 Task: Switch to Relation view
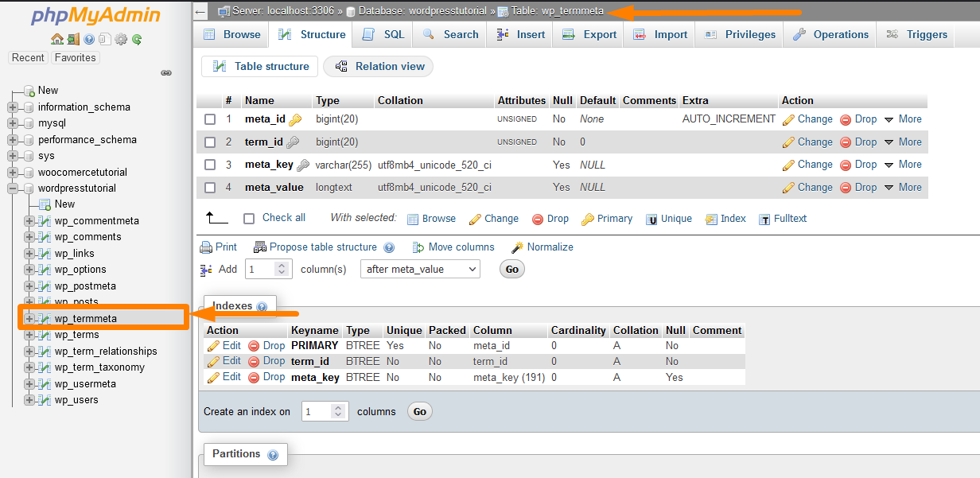click(379, 67)
